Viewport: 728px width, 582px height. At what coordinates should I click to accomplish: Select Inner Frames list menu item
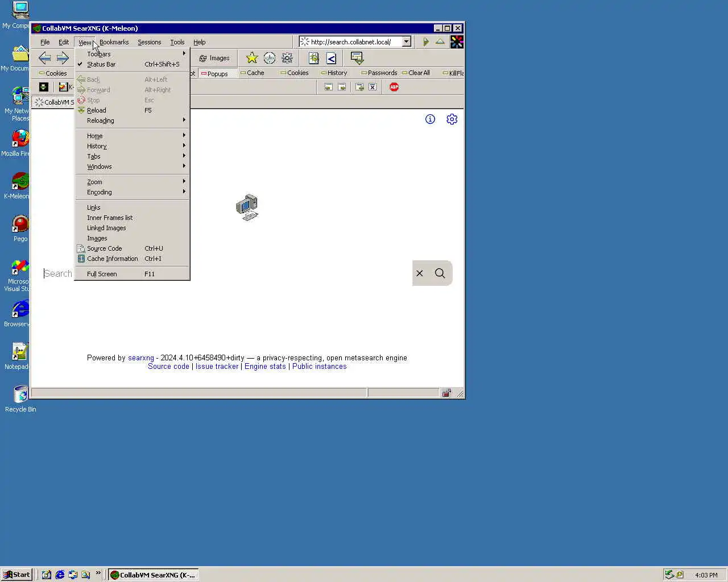tap(132, 218)
